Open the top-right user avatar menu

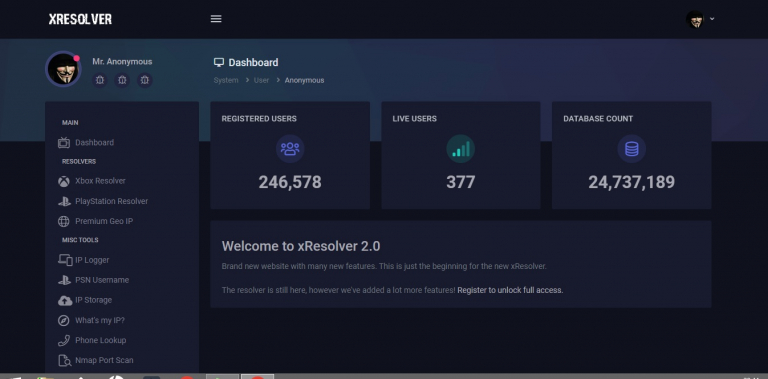click(695, 20)
